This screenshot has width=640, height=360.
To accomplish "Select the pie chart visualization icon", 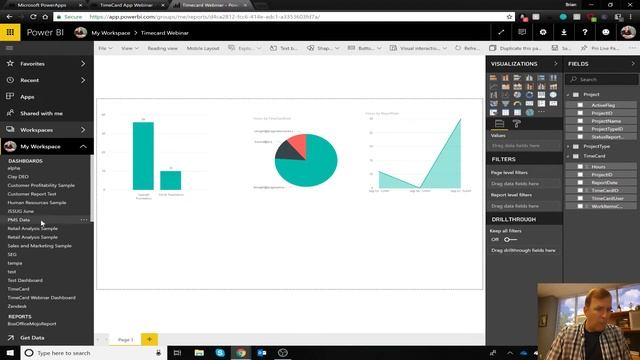I will (x=517, y=95).
